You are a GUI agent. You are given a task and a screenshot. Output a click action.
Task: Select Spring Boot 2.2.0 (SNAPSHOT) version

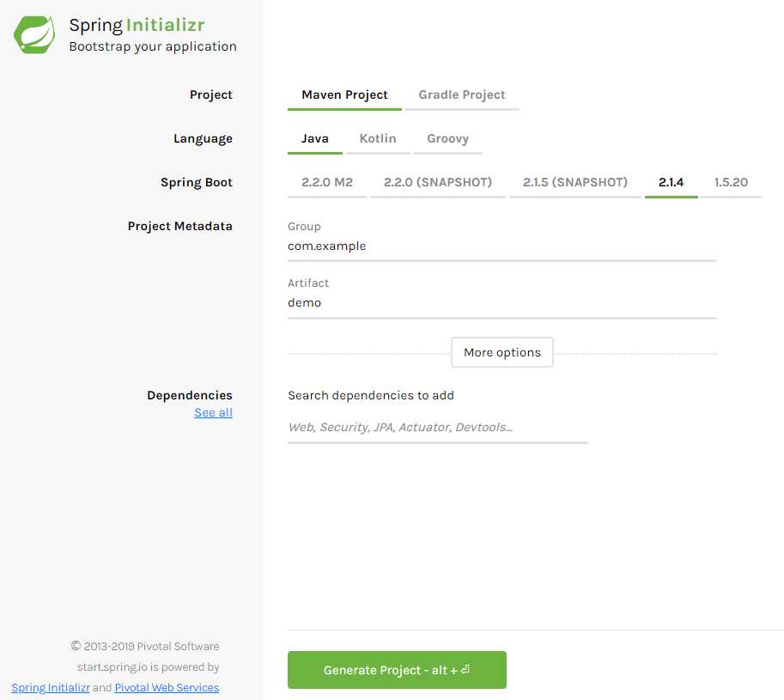(x=438, y=182)
